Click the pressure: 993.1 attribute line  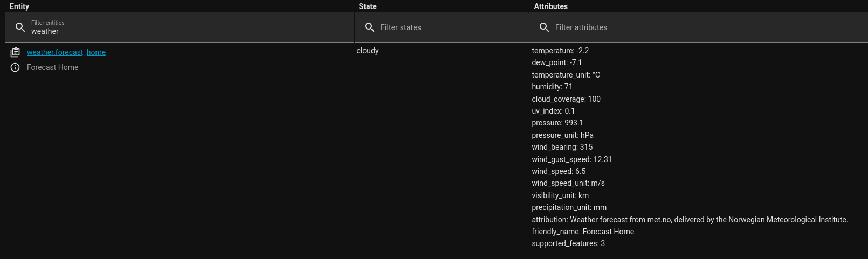click(557, 123)
